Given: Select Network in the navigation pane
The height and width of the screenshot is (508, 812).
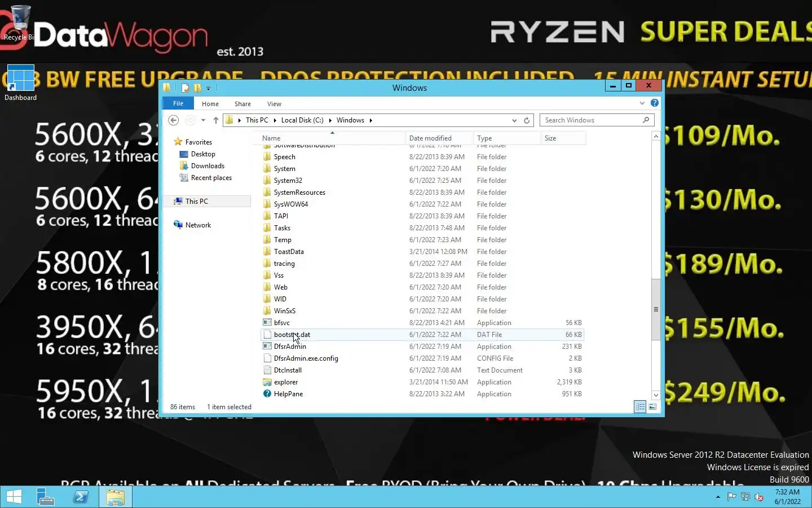Looking at the screenshot, I should tap(198, 225).
